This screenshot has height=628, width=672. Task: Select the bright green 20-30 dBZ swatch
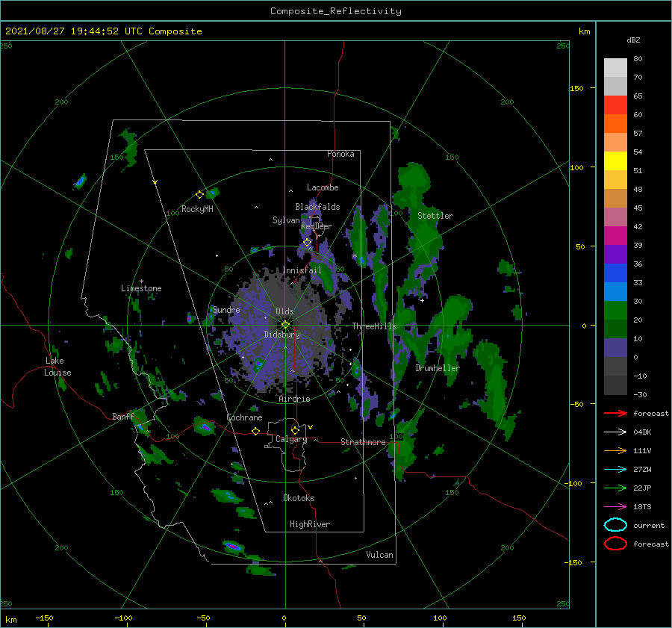pos(615,311)
